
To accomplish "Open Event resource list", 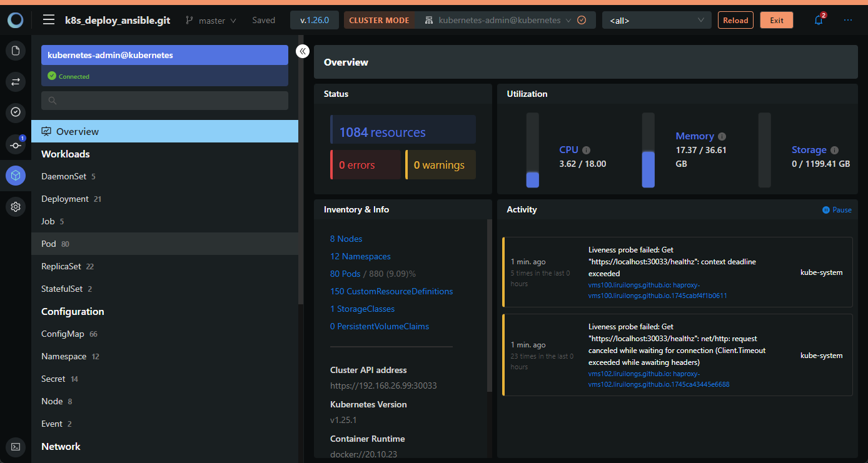I will coord(164,424).
